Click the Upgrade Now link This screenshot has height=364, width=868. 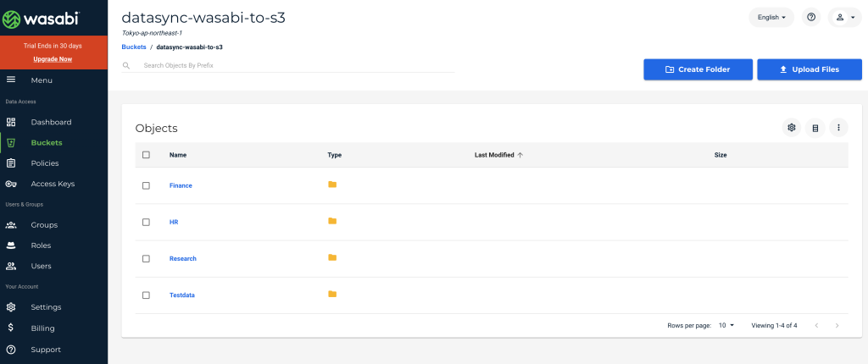pyautogui.click(x=53, y=59)
